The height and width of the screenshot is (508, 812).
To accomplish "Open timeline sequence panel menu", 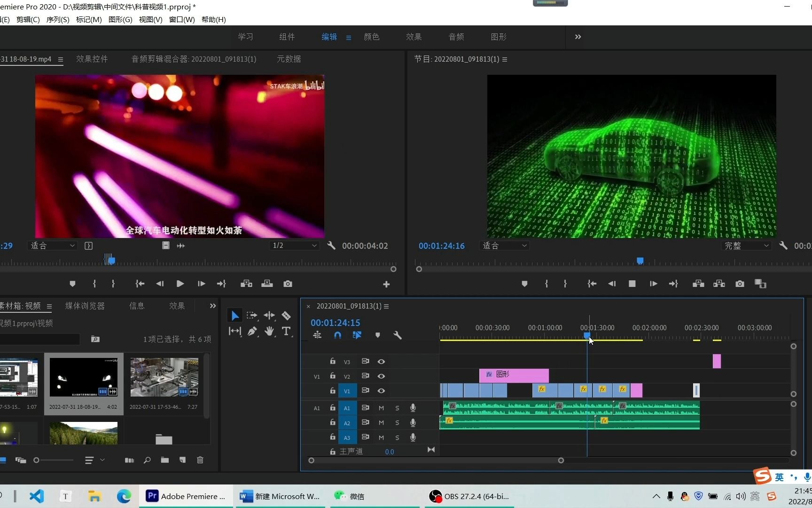I will [386, 306].
